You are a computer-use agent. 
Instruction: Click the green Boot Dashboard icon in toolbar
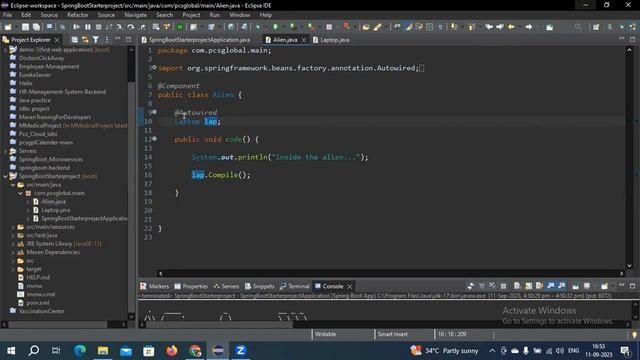click(x=180, y=27)
